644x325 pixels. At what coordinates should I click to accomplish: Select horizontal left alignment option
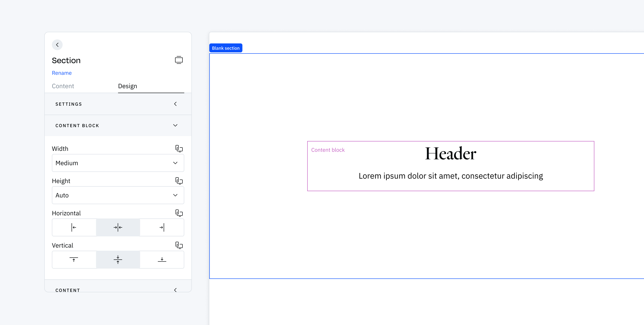pos(74,227)
